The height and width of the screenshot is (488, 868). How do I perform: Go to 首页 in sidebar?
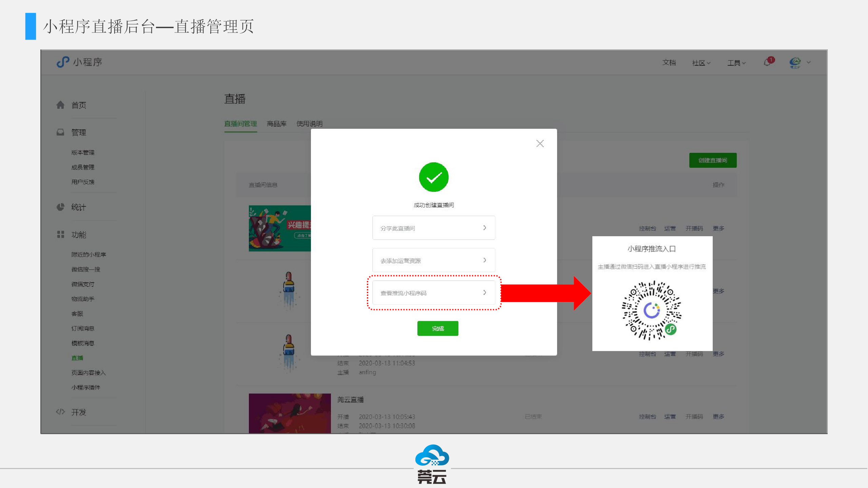coord(79,105)
